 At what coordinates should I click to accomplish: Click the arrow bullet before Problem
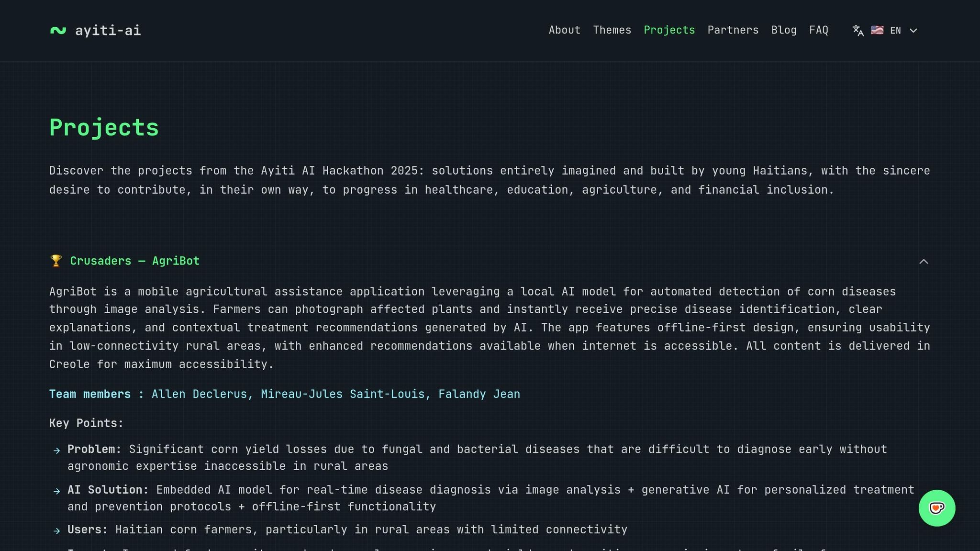click(x=57, y=451)
